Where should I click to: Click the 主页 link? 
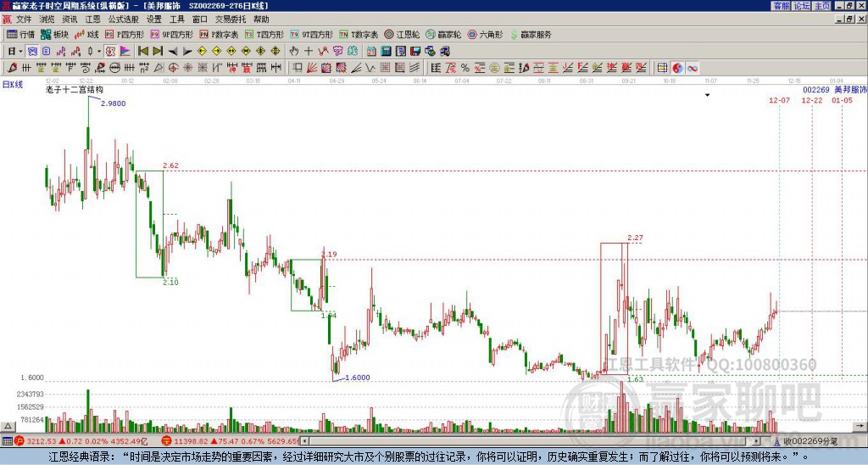point(821,6)
